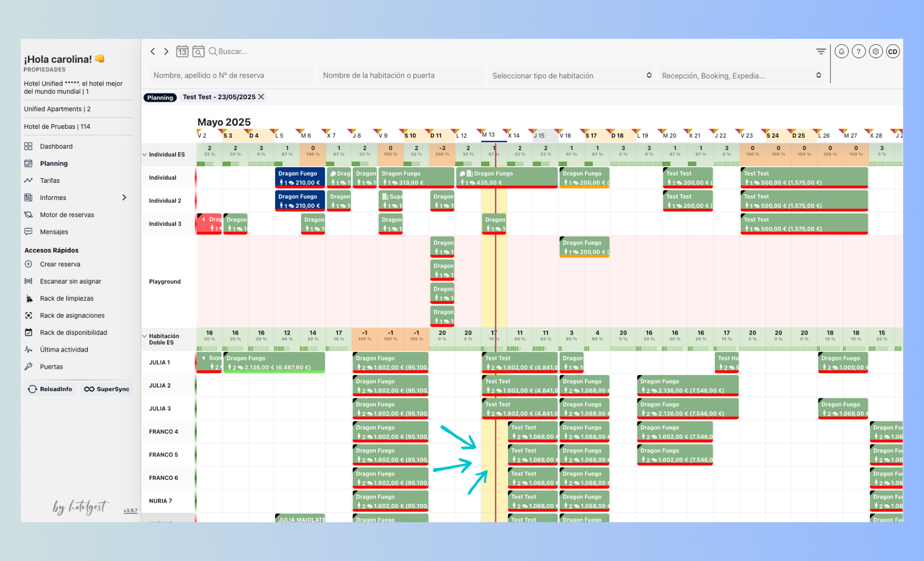The width and height of the screenshot is (924, 561).
Task: Open JULIA MAIOLATE reservation block
Action: tap(300, 518)
